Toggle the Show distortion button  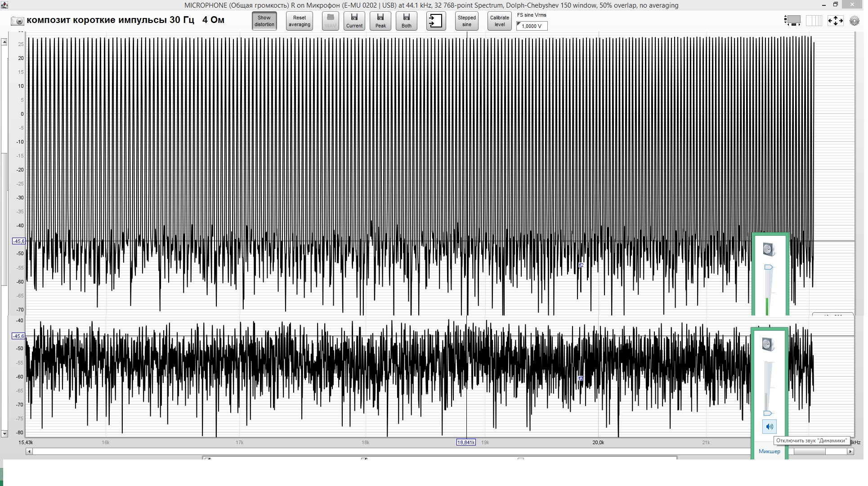coord(264,21)
